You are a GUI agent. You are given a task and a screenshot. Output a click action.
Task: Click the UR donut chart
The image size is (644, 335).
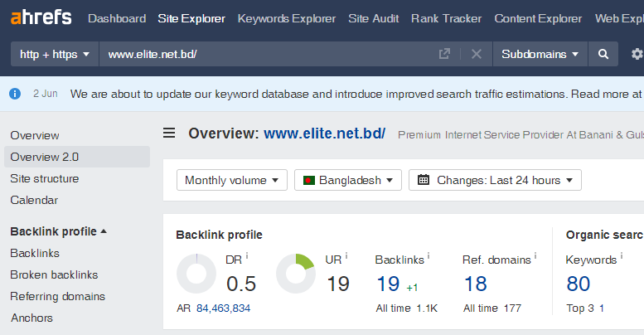(296, 274)
